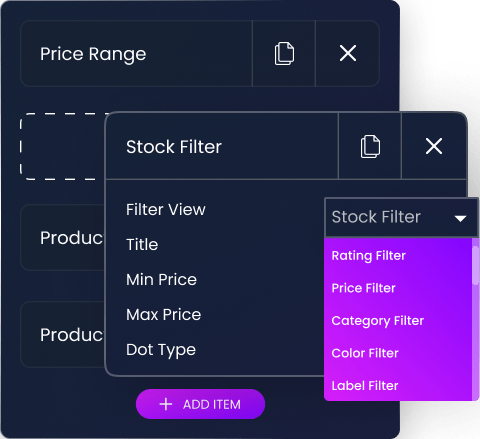Expand the first partially hidden Product item

click(x=62, y=238)
